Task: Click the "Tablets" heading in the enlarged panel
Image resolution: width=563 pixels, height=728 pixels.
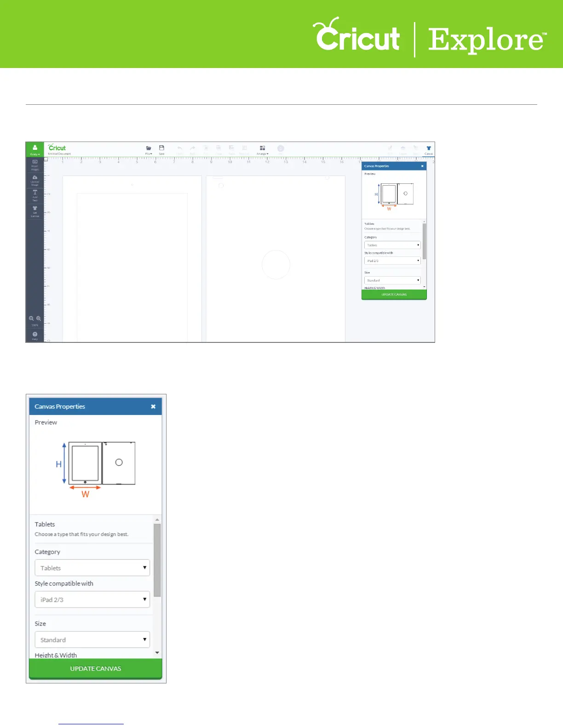Action: [x=45, y=524]
